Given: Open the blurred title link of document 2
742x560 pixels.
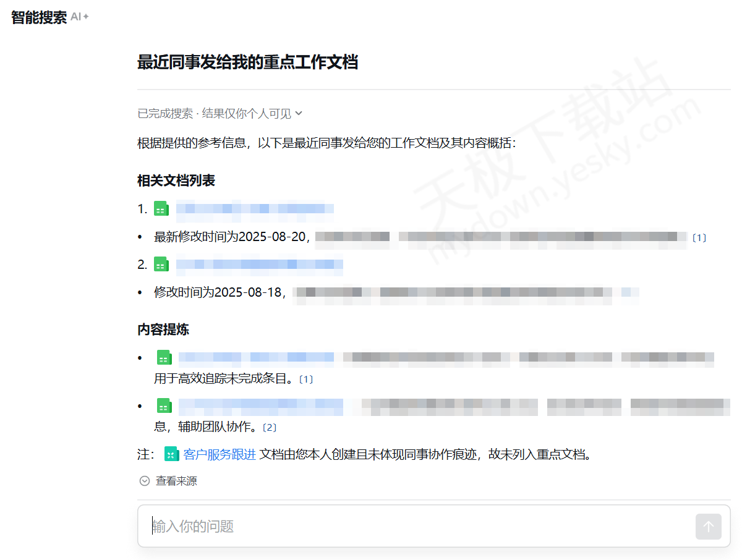Looking at the screenshot, I should [259, 265].
